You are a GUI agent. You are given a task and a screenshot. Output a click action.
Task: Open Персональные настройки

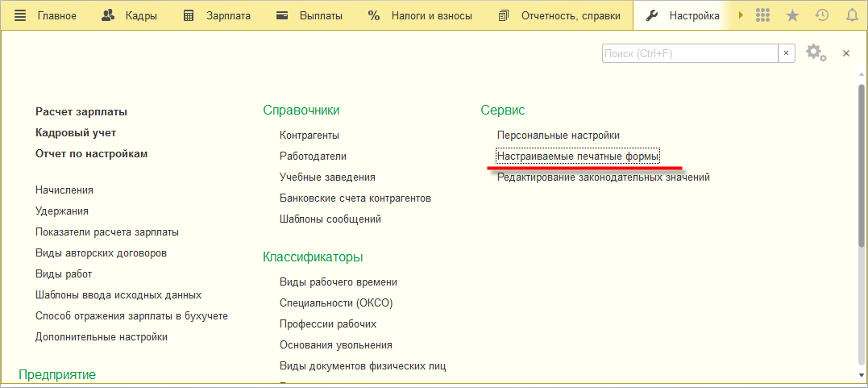point(558,136)
